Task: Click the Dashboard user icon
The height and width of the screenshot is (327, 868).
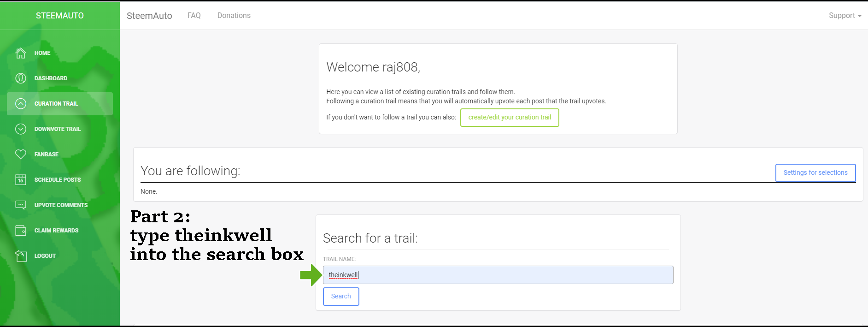Action: pos(21,78)
